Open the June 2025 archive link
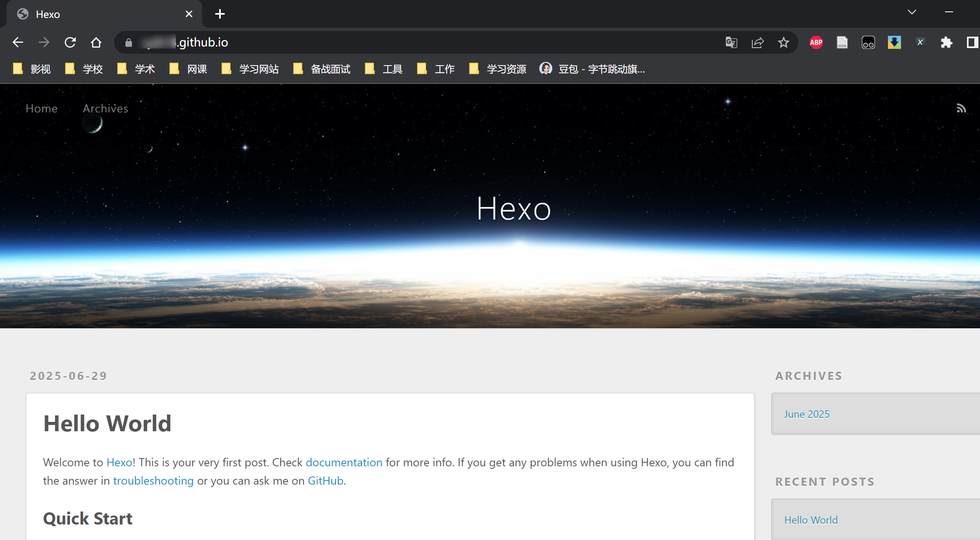Viewport: 980px width, 540px height. tap(806, 414)
